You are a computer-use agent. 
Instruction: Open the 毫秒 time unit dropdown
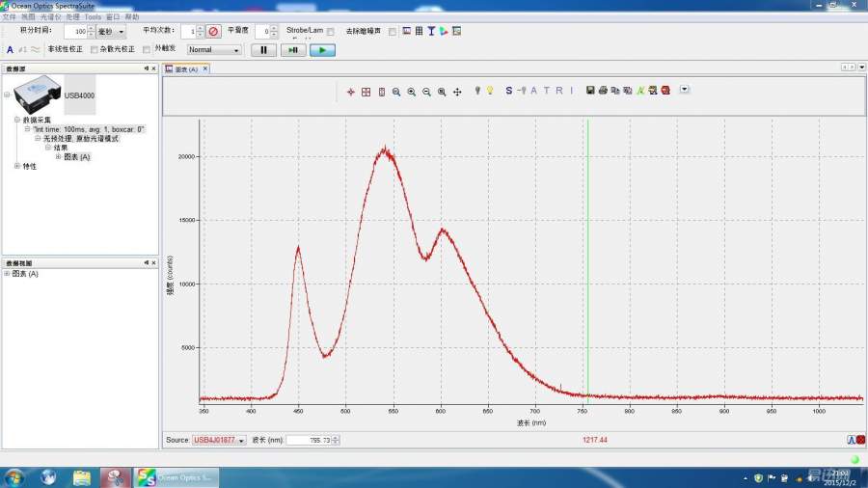pyautogui.click(x=111, y=32)
